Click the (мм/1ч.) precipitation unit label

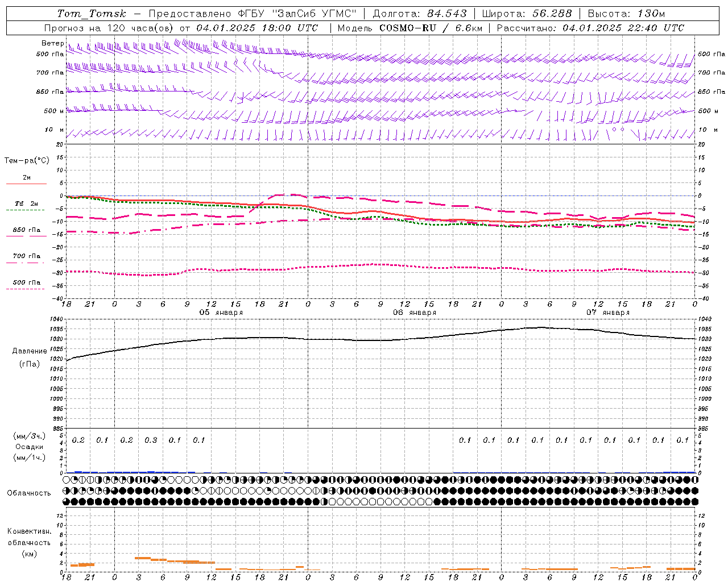[x=29, y=458]
